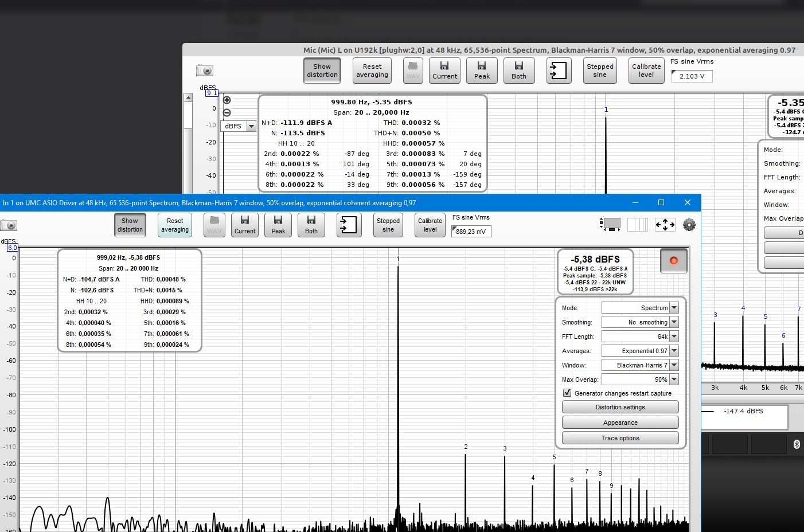This screenshot has width=804, height=532.
Task: Open the Appearance settings button
Action: pyautogui.click(x=620, y=423)
